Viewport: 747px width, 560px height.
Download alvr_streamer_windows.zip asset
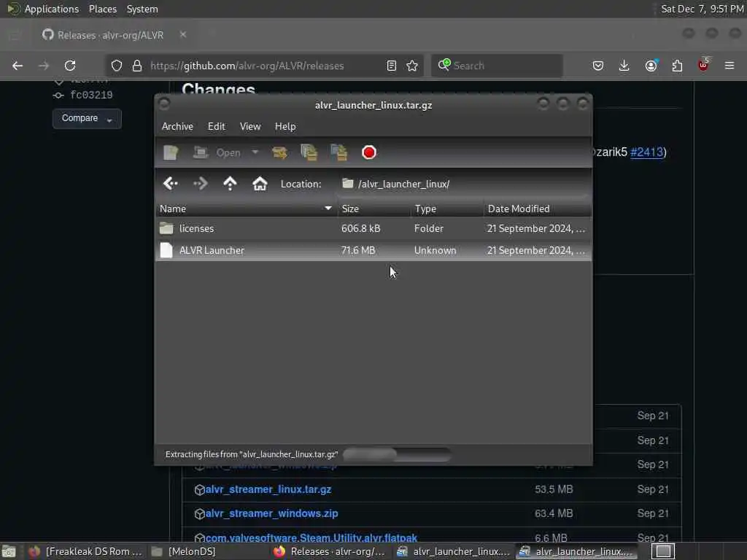coord(271,514)
